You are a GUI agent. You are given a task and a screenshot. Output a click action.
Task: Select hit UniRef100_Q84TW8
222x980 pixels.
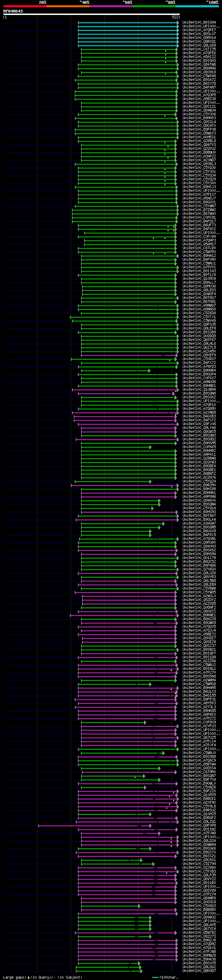(x=199, y=65)
